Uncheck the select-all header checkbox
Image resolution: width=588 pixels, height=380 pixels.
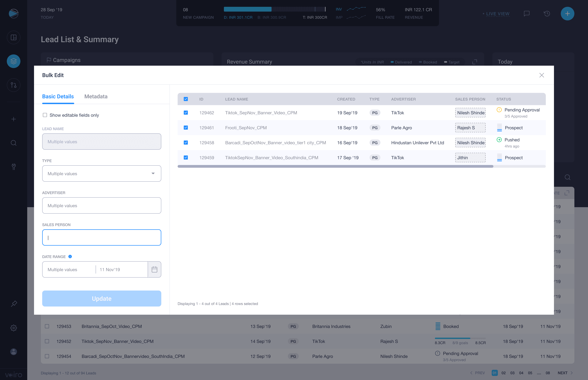pyautogui.click(x=186, y=99)
